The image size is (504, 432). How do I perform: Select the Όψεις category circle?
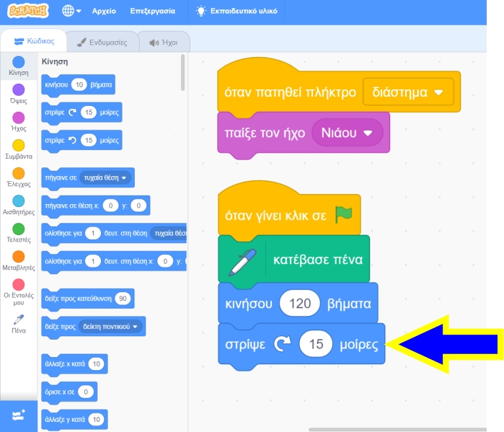(18, 90)
